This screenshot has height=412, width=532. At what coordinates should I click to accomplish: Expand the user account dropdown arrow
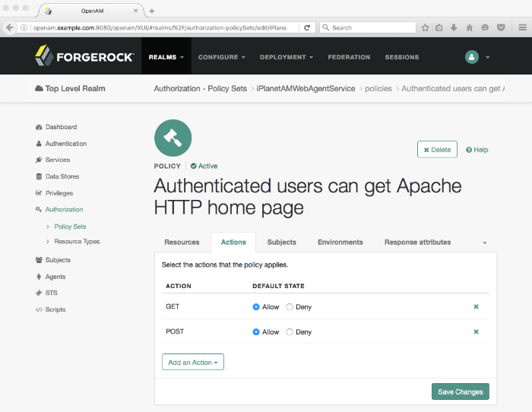pos(488,57)
